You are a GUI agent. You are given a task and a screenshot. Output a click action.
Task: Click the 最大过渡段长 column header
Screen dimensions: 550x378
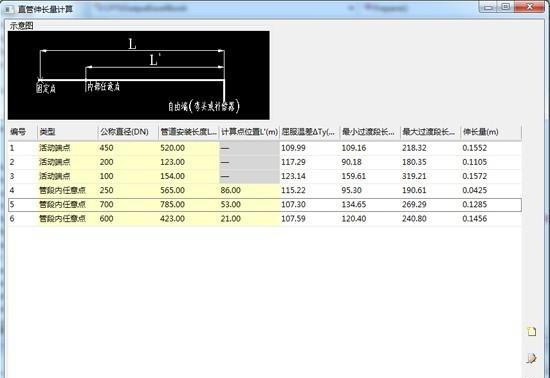430,132
